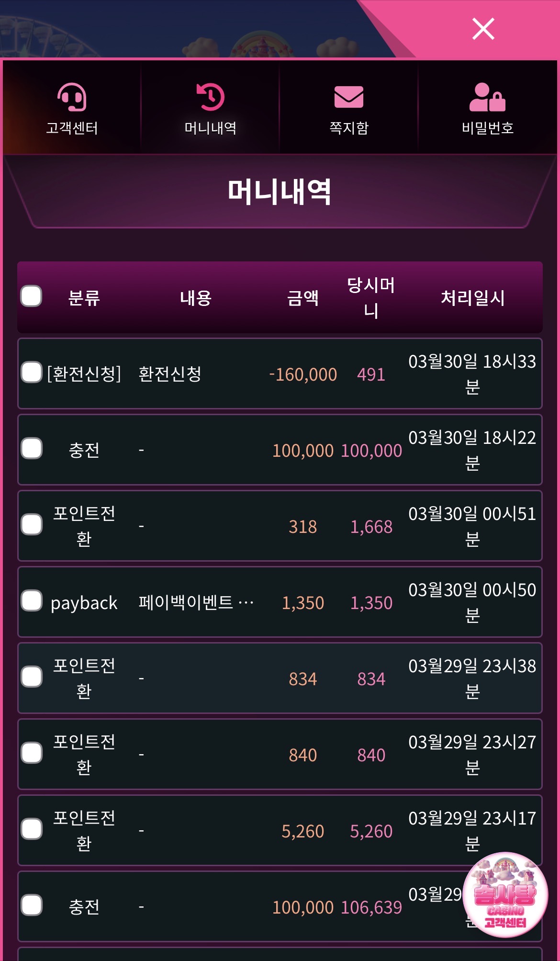This screenshot has height=961, width=560.
Task: Open the 비밀번호 tab label
Action: click(487, 128)
